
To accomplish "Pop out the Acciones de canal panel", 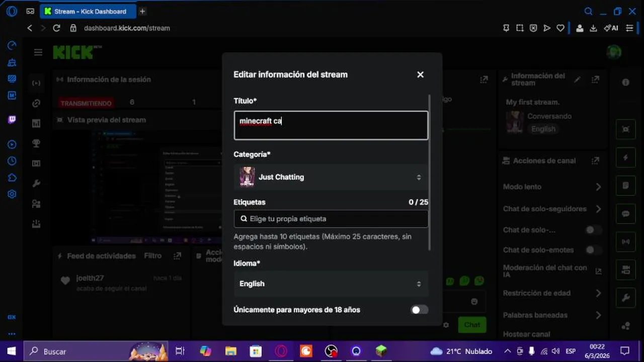I will point(595,161).
